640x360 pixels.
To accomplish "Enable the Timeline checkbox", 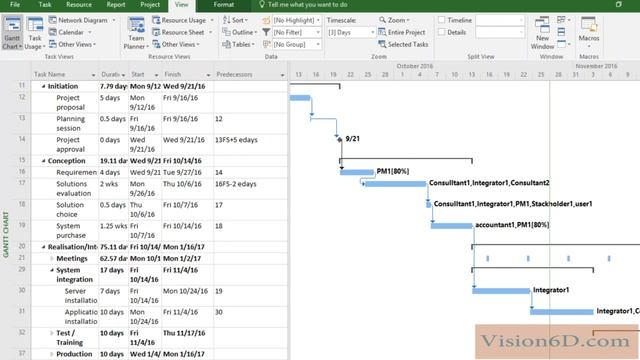I will pos(442,20).
